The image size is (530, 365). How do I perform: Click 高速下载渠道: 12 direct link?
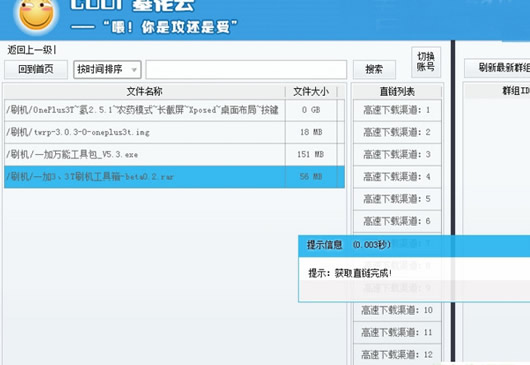tap(397, 355)
